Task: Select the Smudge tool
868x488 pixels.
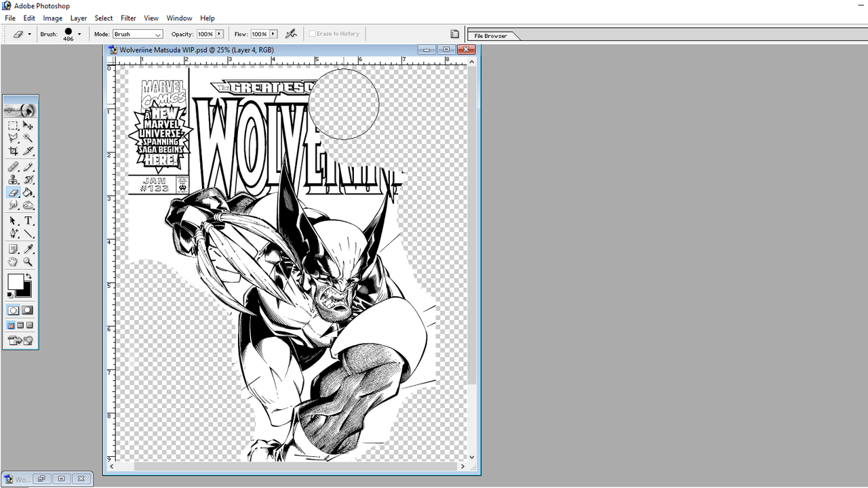Action: pyautogui.click(x=13, y=205)
